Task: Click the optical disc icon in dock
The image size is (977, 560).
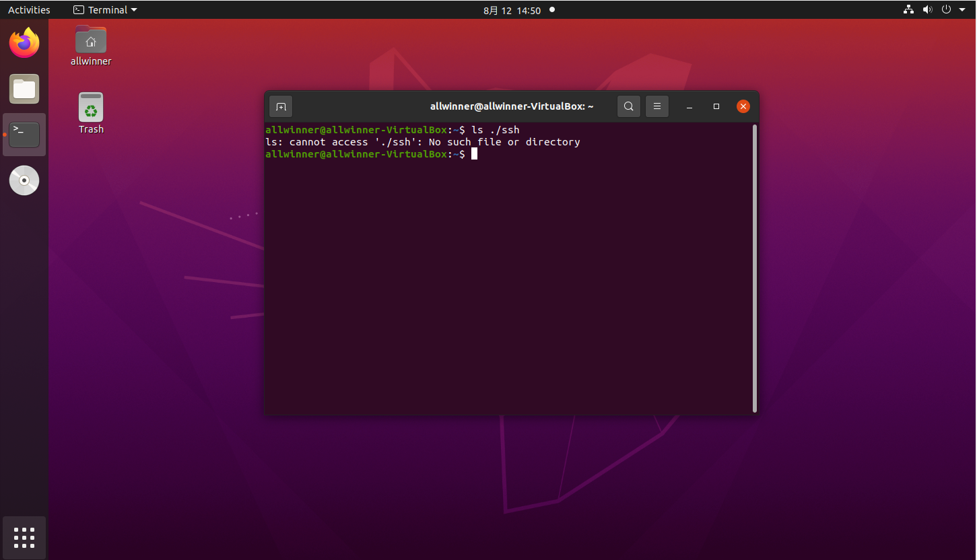Action: (x=24, y=180)
